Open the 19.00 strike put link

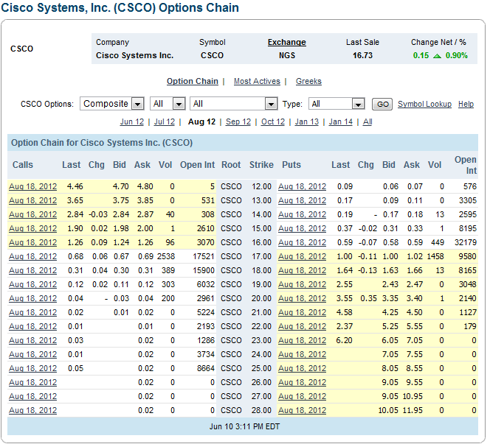(x=302, y=284)
